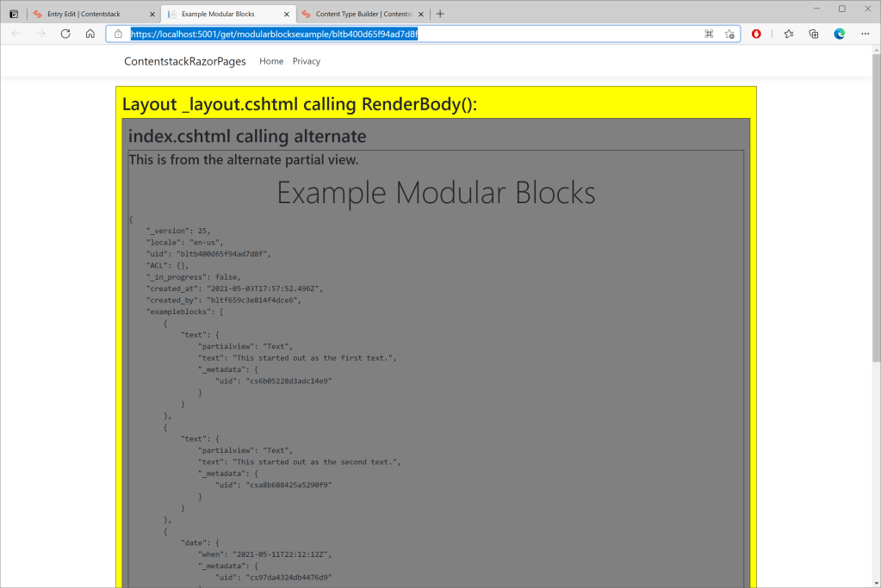Open the tab actions menu icon
This screenshot has height=588, width=881.
click(x=14, y=14)
